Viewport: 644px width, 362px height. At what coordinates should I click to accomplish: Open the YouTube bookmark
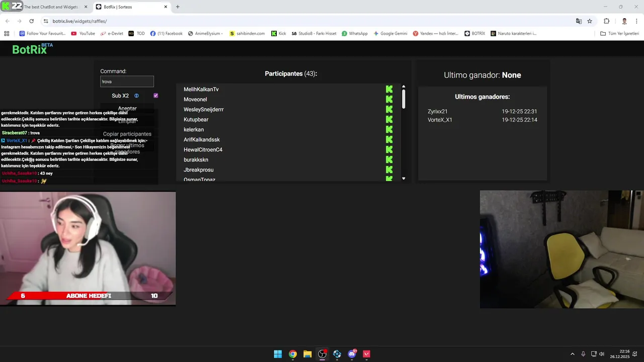[x=83, y=34]
